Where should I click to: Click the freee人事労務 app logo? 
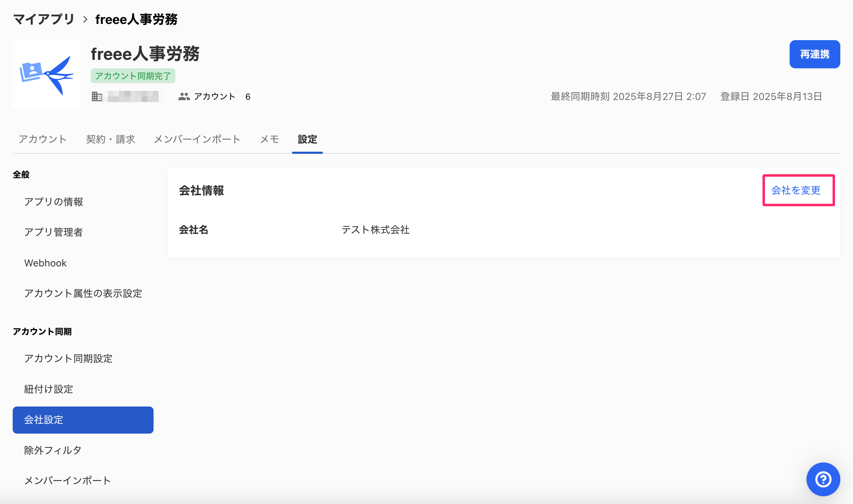[x=46, y=74]
